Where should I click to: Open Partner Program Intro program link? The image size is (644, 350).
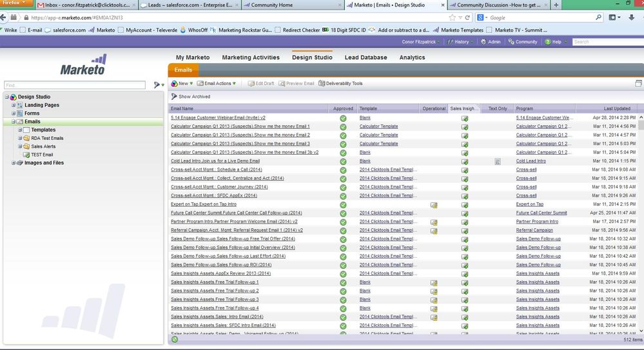[537, 222]
